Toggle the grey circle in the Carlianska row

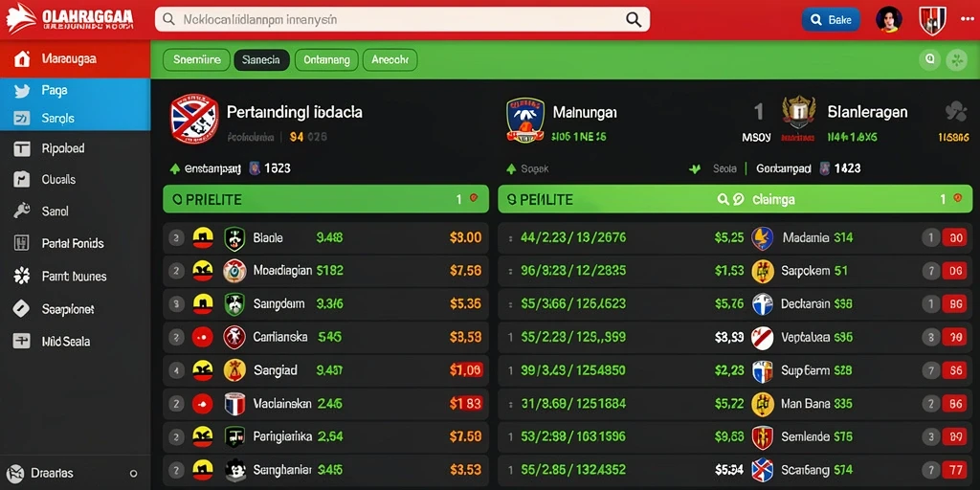click(x=176, y=338)
